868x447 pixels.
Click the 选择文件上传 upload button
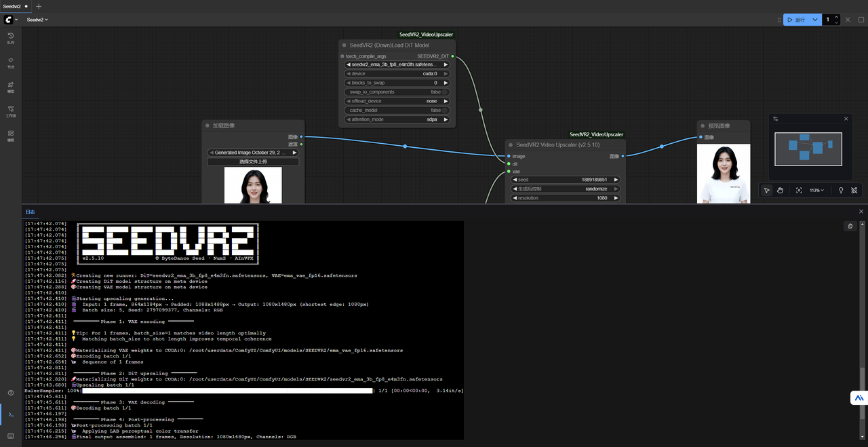[x=253, y=161]
